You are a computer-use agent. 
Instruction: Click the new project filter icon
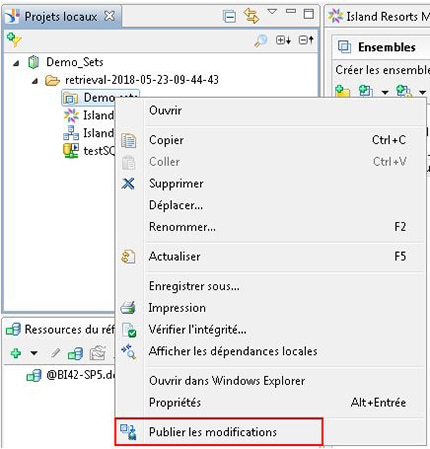pyautogui.click(x=14, y=40)
